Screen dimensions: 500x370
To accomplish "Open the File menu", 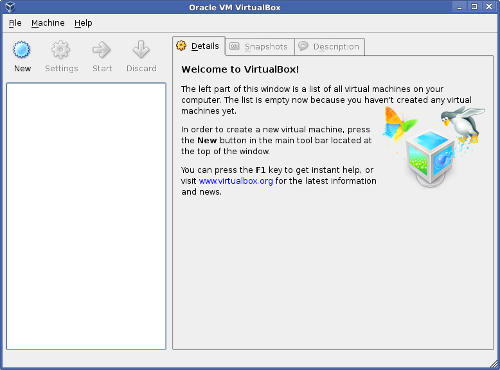I will (15, 23).
